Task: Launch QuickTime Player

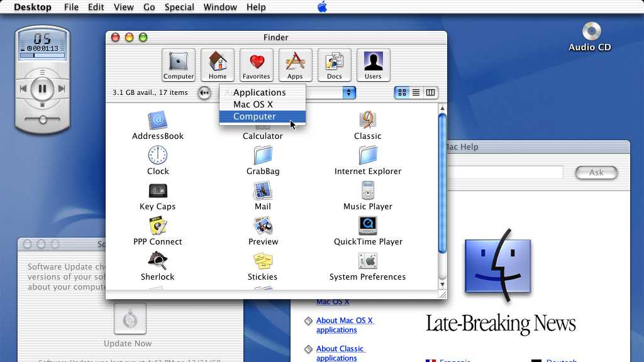Action: (367, 226)
